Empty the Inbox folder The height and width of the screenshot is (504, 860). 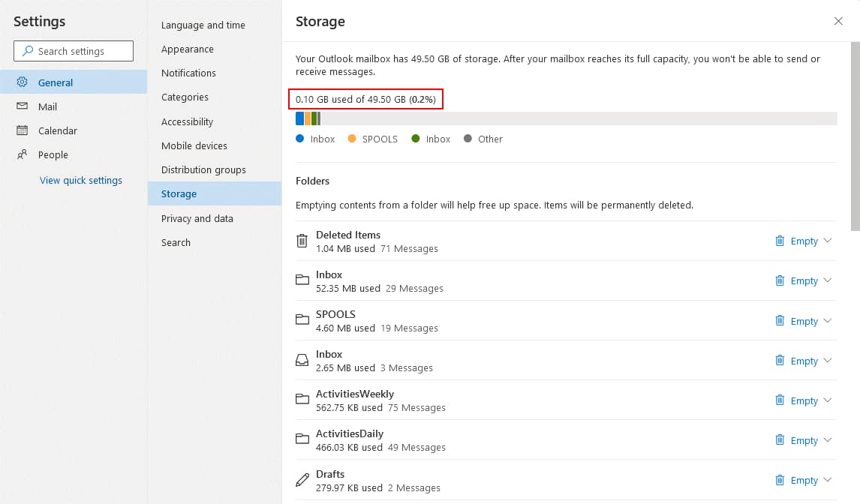tap(803, 280)
